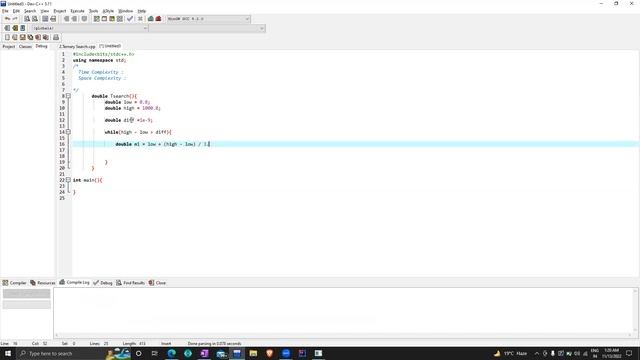Image resolution: width=640 pixels, height=360 pixels.
Task: Click the Redo toolbar icon
Action: pyautogui.click(x=15, y=19)
